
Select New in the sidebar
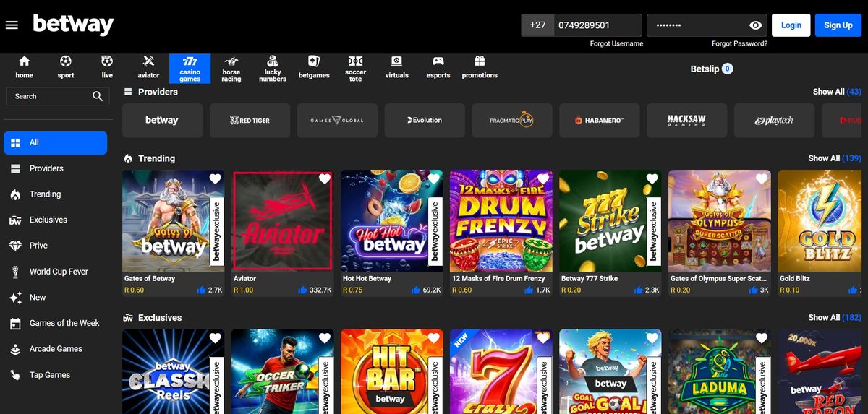click(x=55, y=298)
